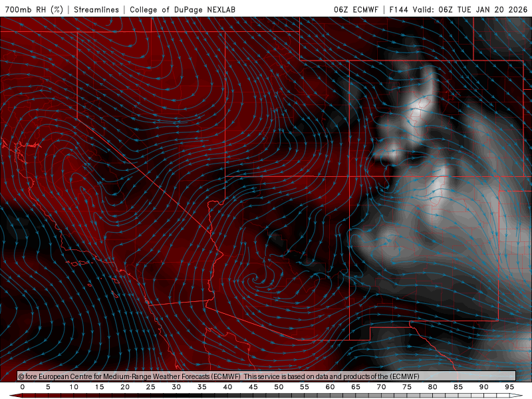The image size is (532, 399).
Task: Click colorbar value "90"
Action: click(483, 387)
